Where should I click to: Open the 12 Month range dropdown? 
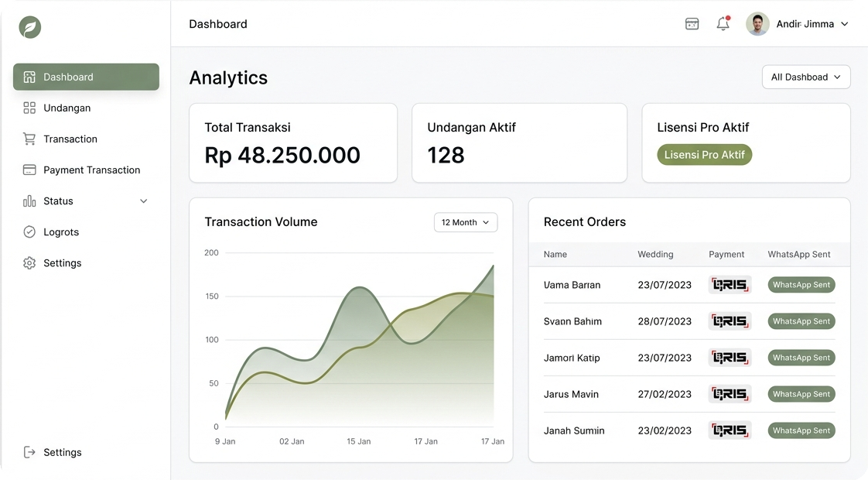[x=466, y=222]
